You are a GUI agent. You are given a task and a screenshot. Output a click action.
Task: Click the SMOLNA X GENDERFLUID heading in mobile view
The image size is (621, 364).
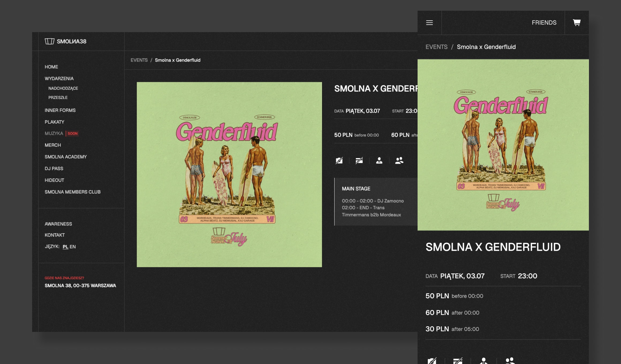coord(493,247)
